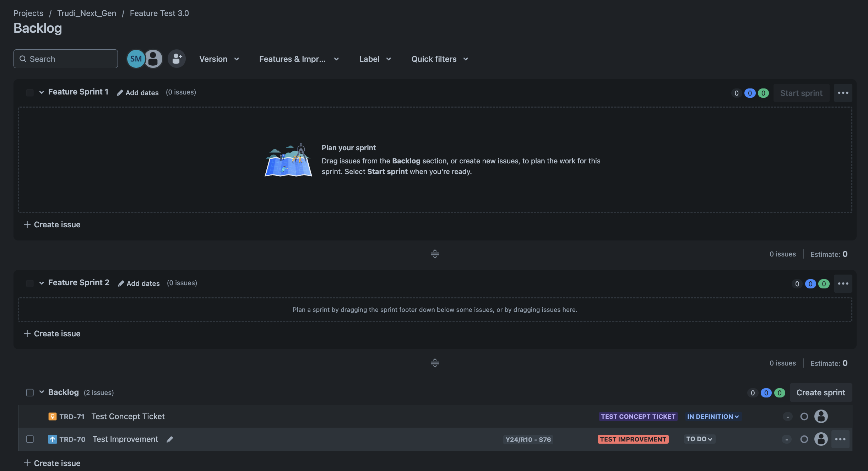The height and width of the screenshot is (471, 868).
Task: Tick the Feature Sprint 2 checkbox
Action: [30, 283]
